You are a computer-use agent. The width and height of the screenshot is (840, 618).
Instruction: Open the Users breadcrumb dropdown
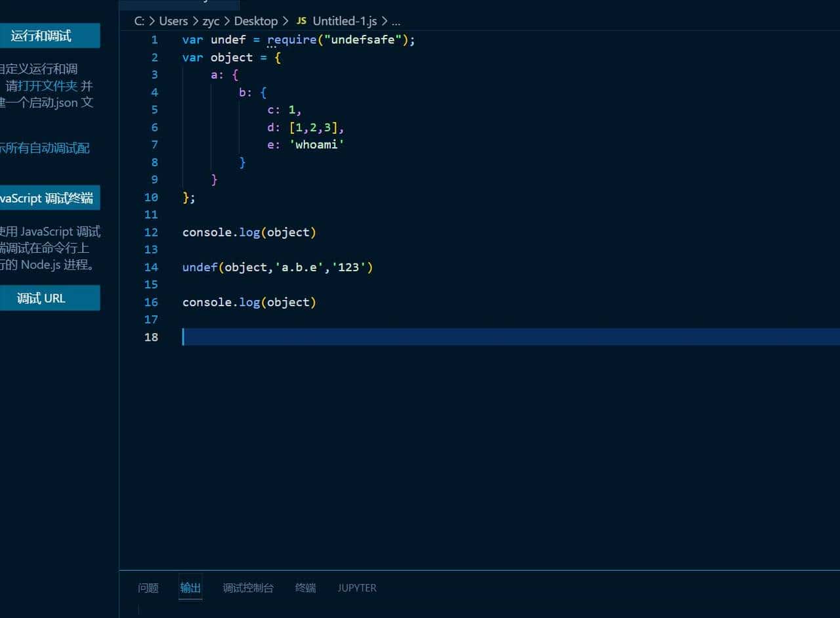[x=173, y=20]
